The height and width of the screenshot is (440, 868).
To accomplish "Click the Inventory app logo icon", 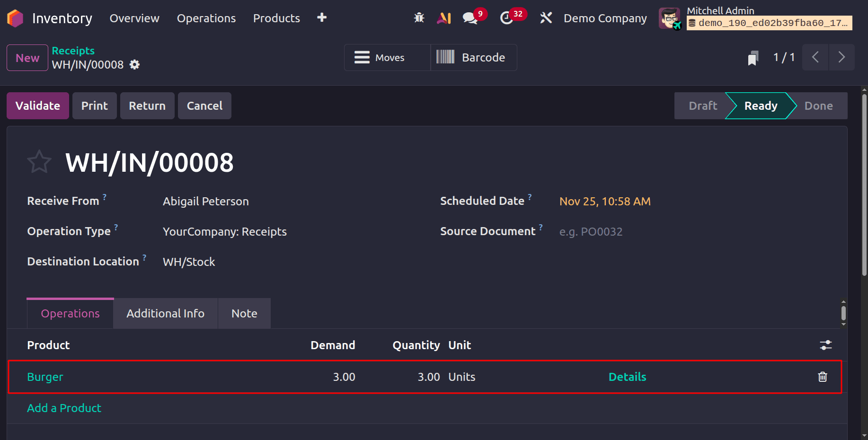I will click(15, 18).
